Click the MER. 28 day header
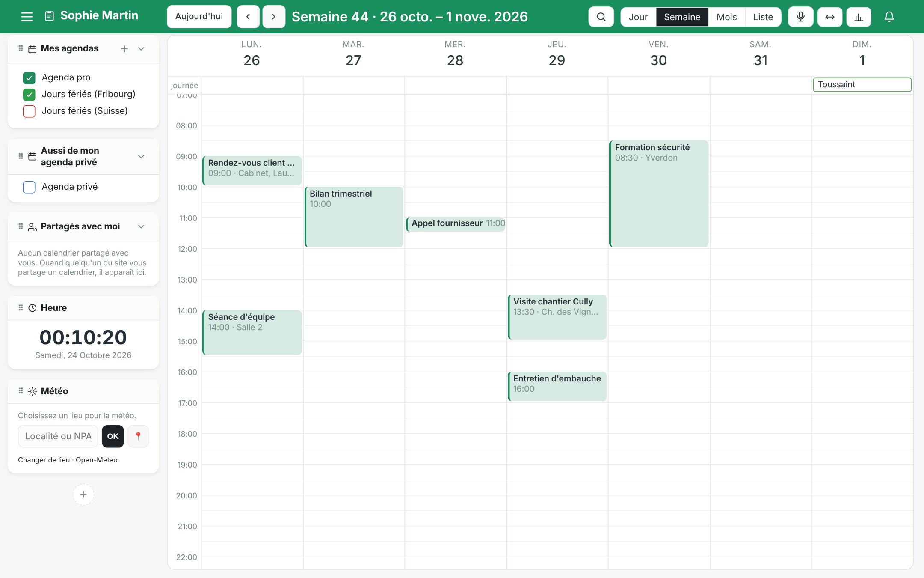The height and width of the screenshot is (578, 924). [x=455, y=54]
